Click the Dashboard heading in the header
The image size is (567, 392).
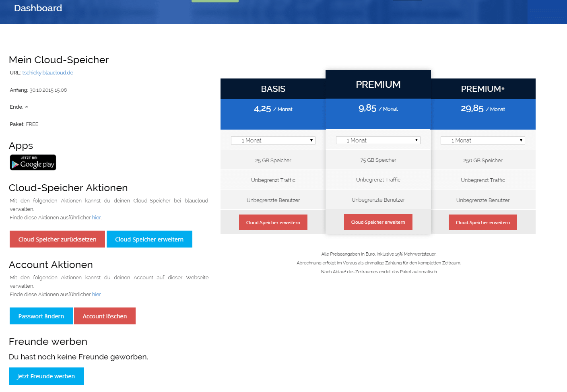(38, 8)
